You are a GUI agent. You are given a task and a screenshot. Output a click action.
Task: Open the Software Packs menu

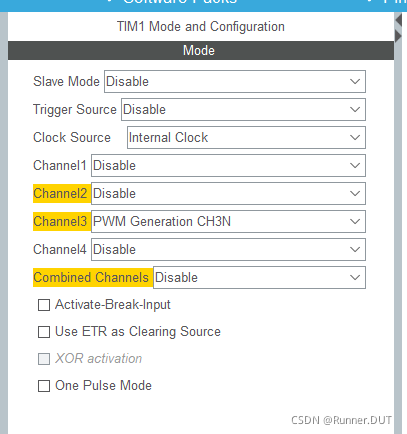(180, 2)
